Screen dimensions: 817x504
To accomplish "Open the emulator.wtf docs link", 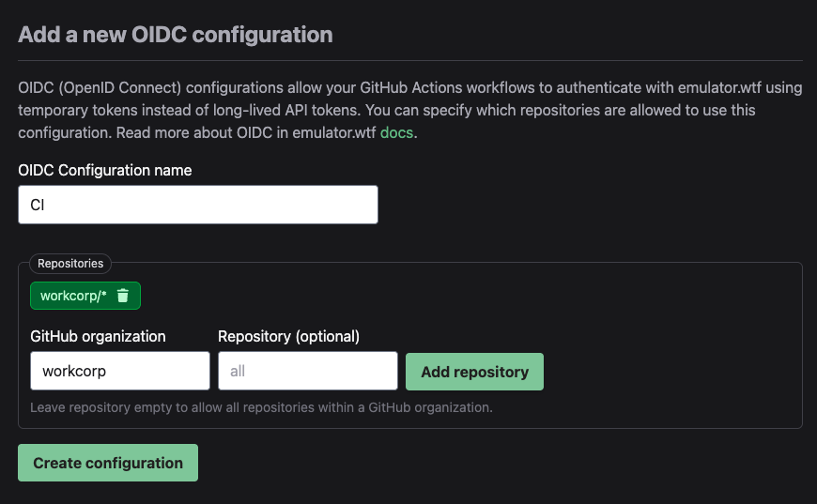I will (396, 132).
